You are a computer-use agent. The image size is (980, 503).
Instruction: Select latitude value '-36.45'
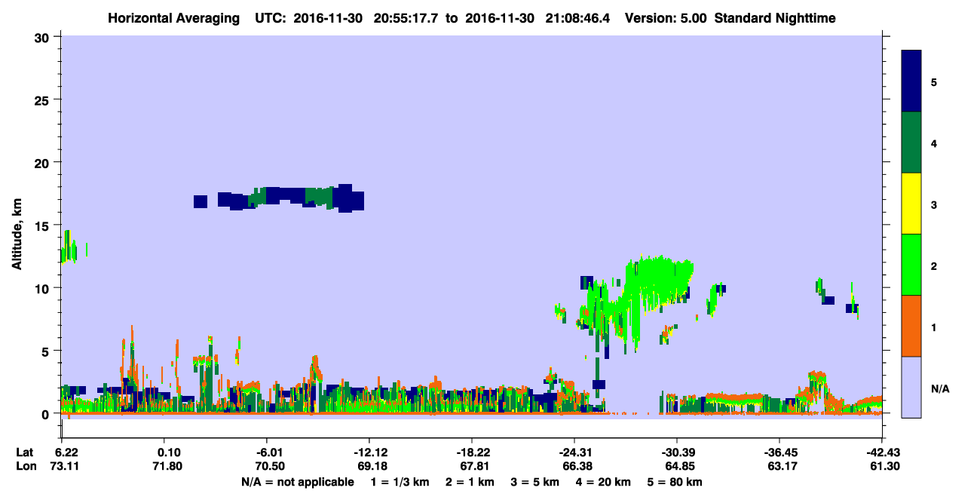(x=779, y=452)
